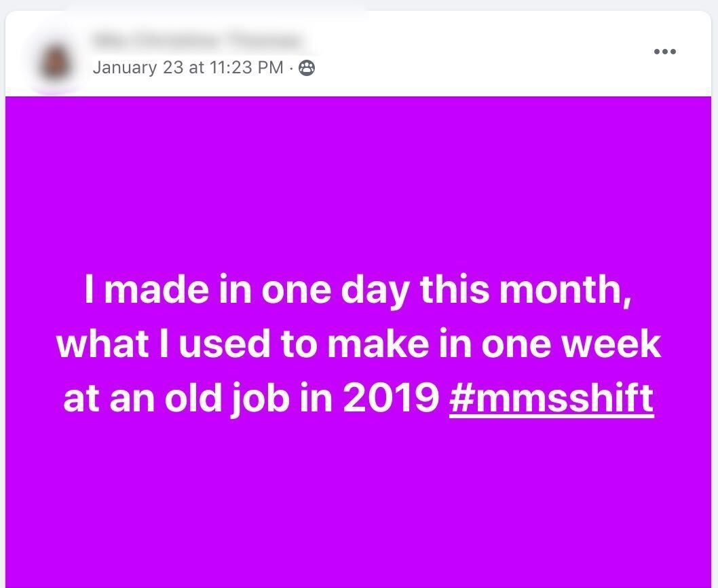Open the blurred author name link
718x588 pixels.
point(197,41)
